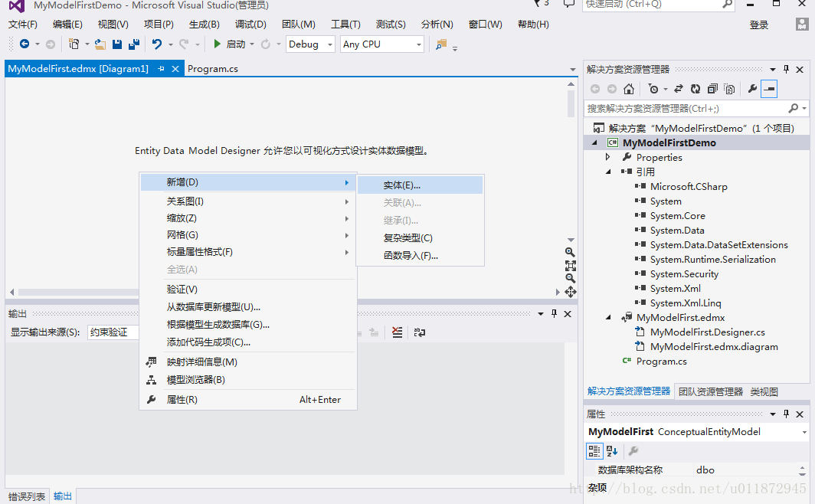Collapse the MyModelFirst.edmx tree node
815x504 pixels.
pos(607,317)
